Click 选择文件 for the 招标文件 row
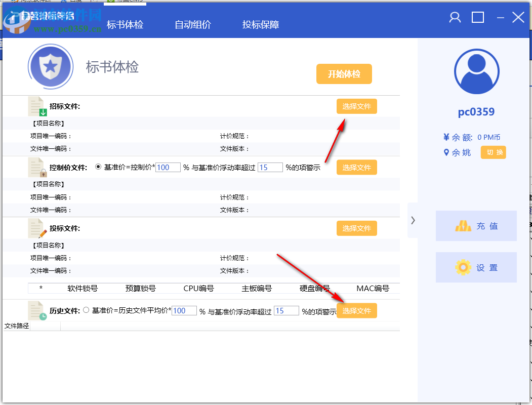The image size is (532, 405). coord(356,106)
